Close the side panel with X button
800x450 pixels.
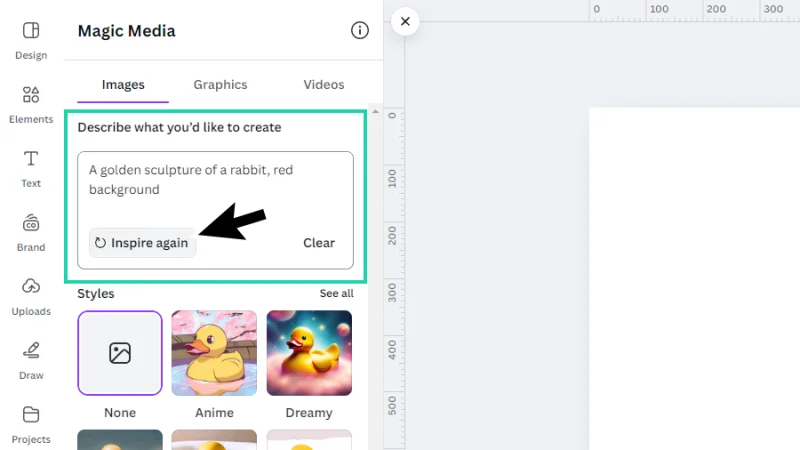coord(404,21)
